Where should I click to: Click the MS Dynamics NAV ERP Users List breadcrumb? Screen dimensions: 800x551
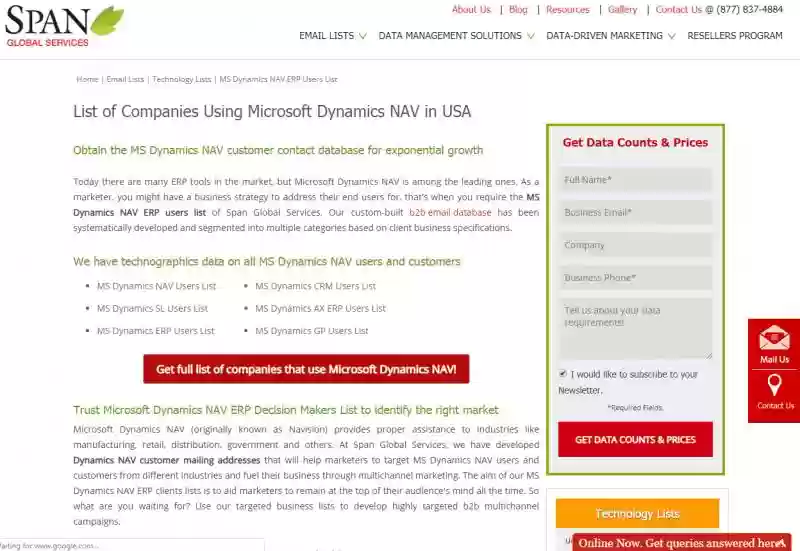tap(279, 79)
